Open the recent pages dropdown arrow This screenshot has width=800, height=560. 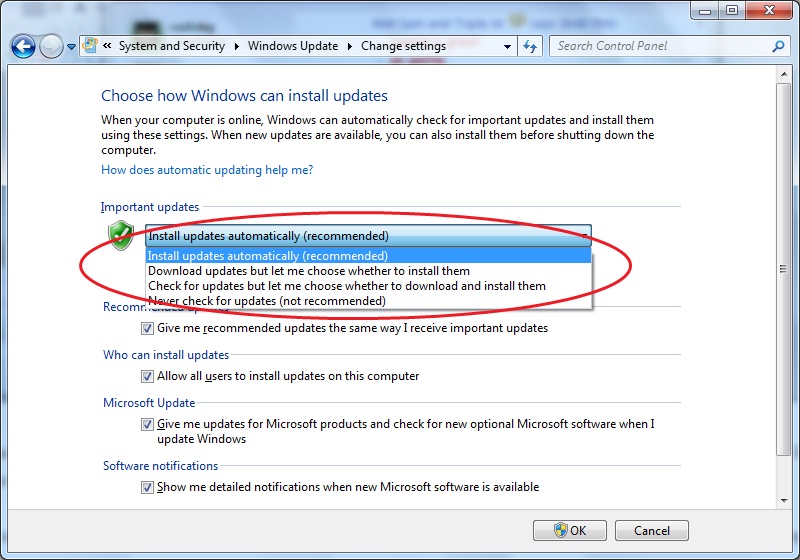[71, 47]
